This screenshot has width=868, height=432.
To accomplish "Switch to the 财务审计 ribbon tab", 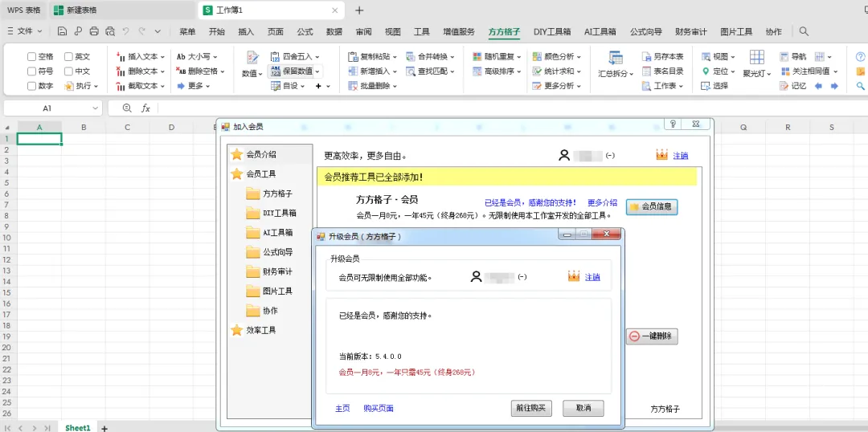I will click(691, 31).
